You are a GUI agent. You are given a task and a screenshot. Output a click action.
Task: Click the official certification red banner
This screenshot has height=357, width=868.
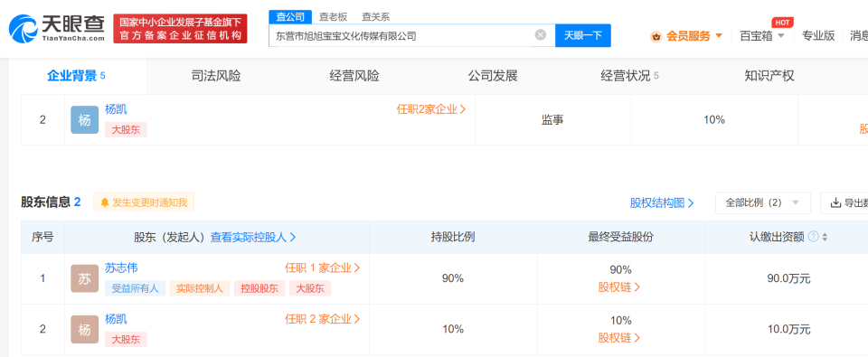[x=180, y=29]
